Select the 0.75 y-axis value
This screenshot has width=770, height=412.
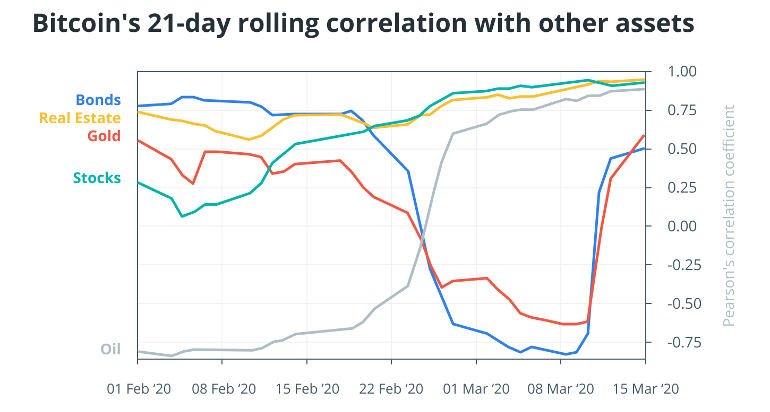tap(682, 110)
